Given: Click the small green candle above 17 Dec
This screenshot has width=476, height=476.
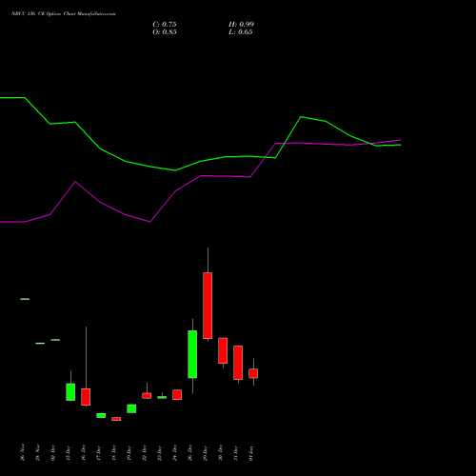Looking at the screenshot, I should click(x=101, y=415).
